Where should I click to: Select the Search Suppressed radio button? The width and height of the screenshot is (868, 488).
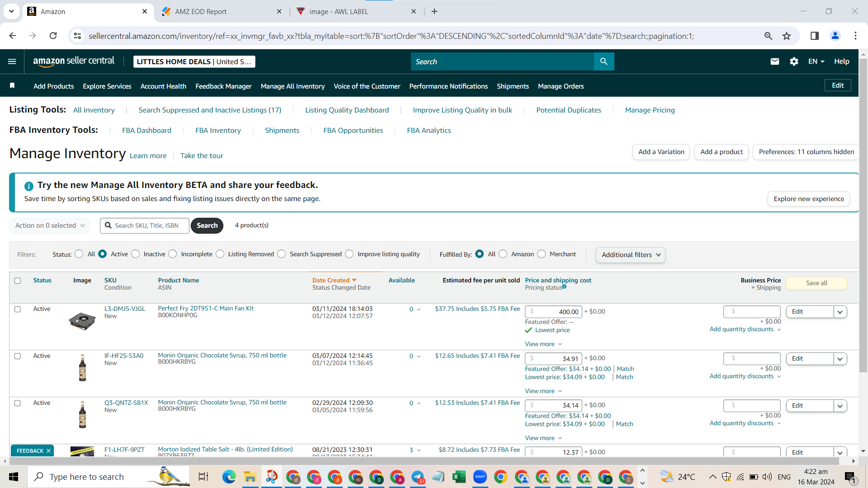[x=282, y=254]
